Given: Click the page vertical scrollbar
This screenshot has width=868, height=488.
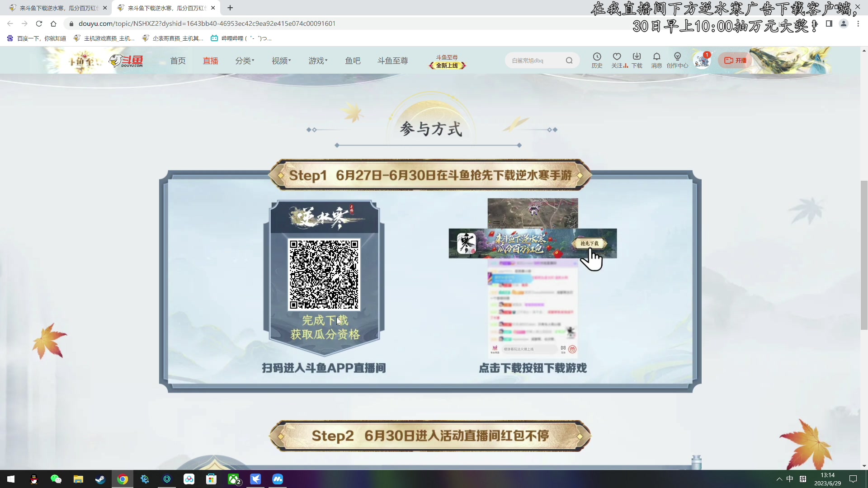Looking at the screenshot, I should 864,255.
